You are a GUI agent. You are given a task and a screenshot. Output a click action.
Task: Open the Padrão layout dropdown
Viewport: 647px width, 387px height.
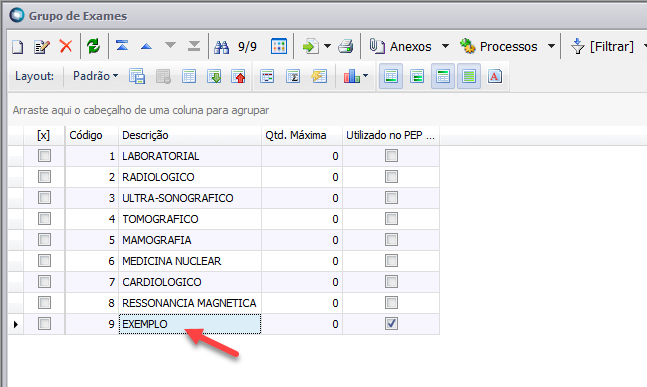coord(95,76)
